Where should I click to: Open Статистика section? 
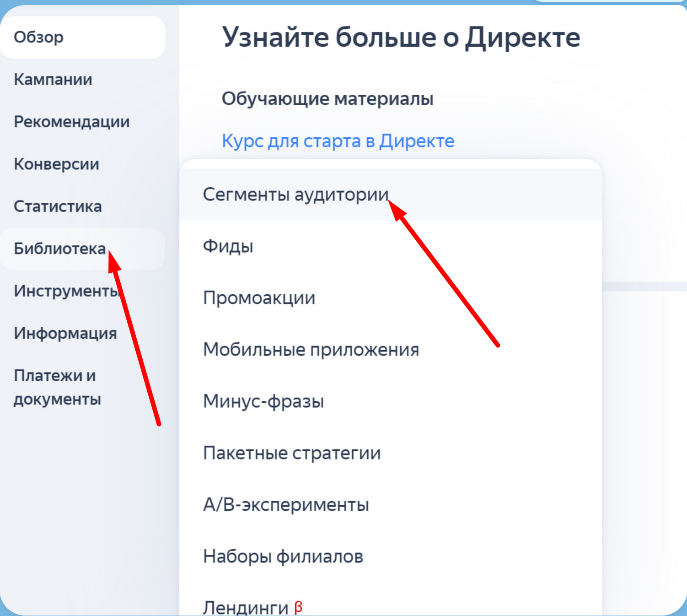tap(58, 206)
